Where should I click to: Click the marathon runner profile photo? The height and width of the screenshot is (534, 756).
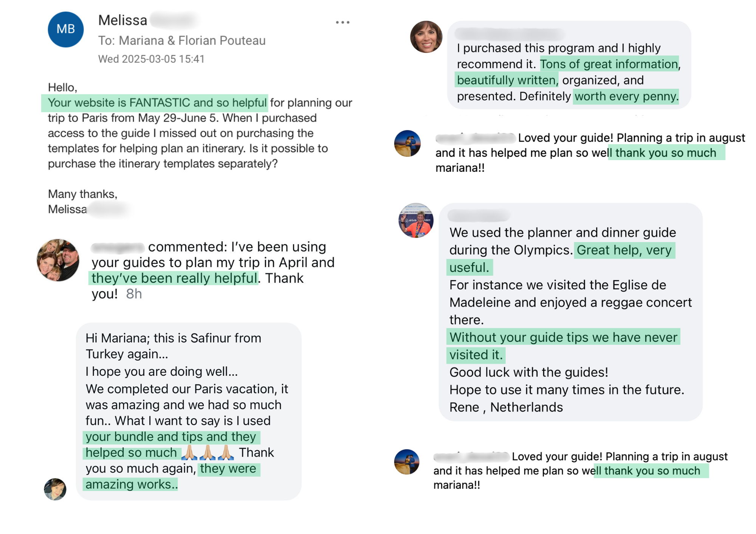[416, 220]
